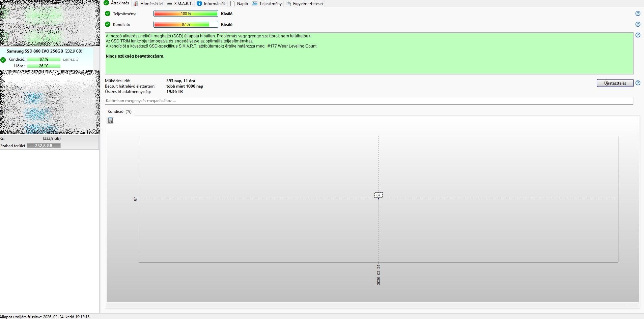Image resolution: width=644 pixels, height=319 pixels.
Task: Click the comment field 'Kattintson megjegyzés megadásához'
Action: [369, 101]
